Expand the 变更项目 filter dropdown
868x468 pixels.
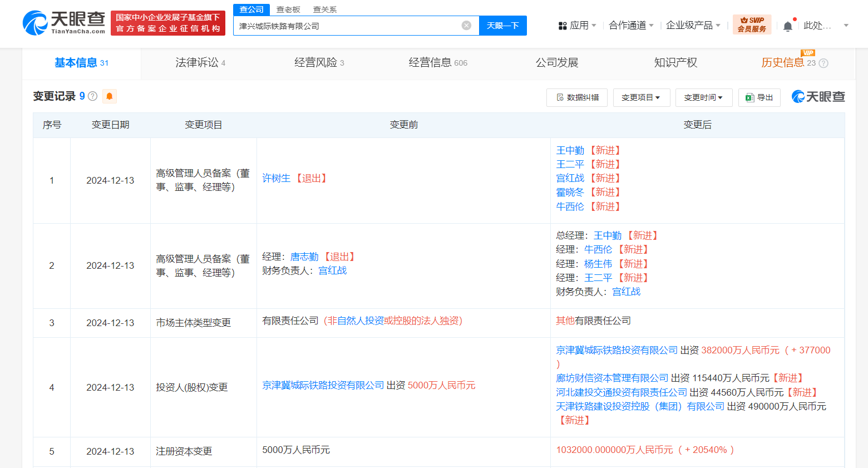pyautogui.click(x=641, y=97)
